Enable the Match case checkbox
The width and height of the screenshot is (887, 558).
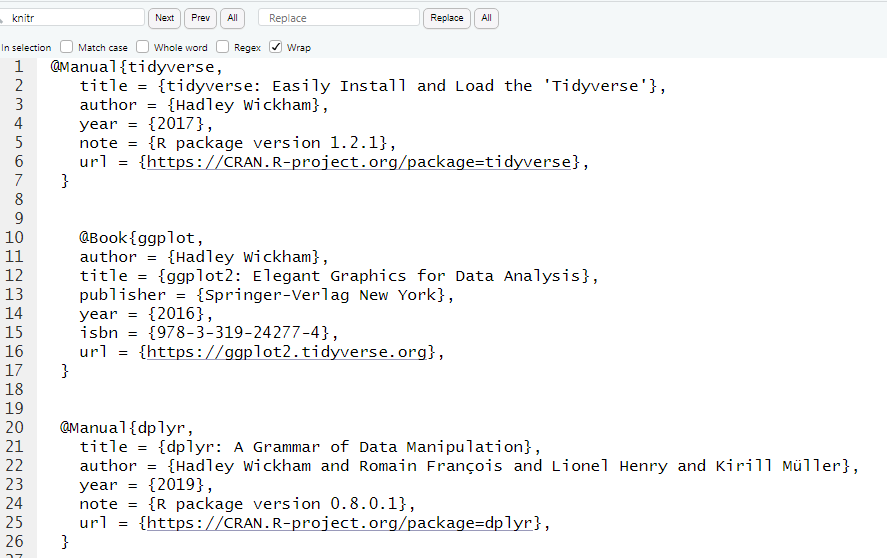[67, 46]
